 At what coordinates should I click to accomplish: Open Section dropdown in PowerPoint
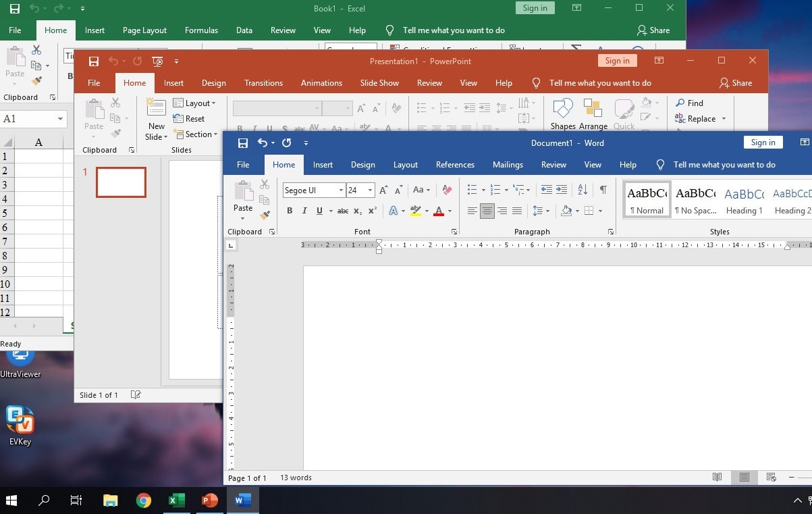195,134
